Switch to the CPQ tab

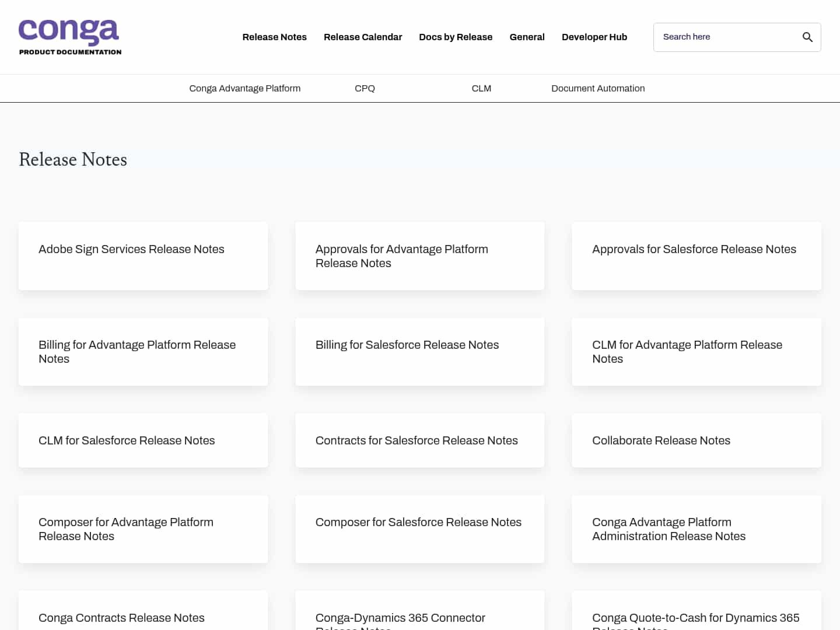(x=365, y=88)
